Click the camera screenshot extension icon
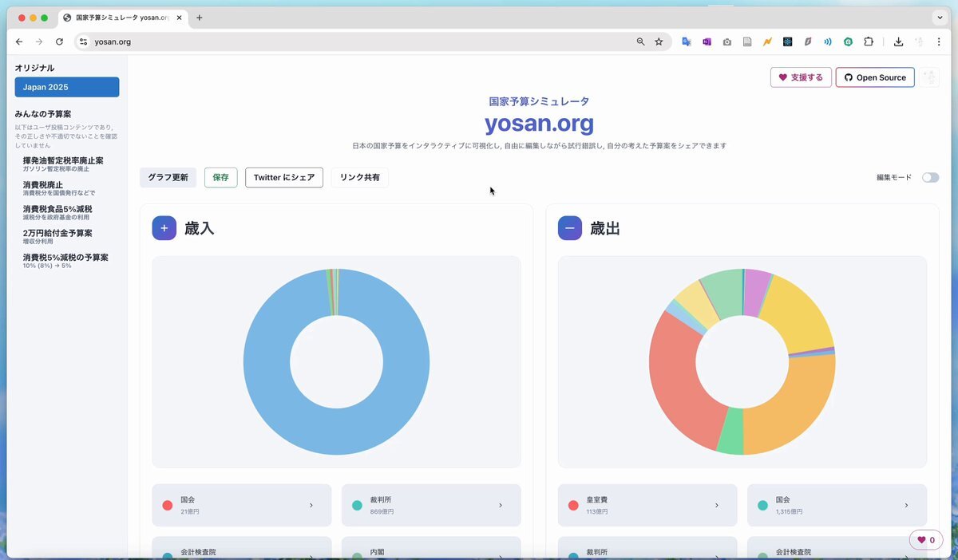Screen dimensions: 958x560 [726, 41]
